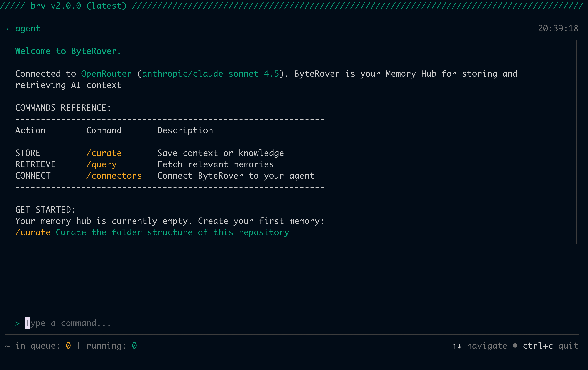Click the in queue counter value
This screenshot has height=370, width=588.
point(68,346)
